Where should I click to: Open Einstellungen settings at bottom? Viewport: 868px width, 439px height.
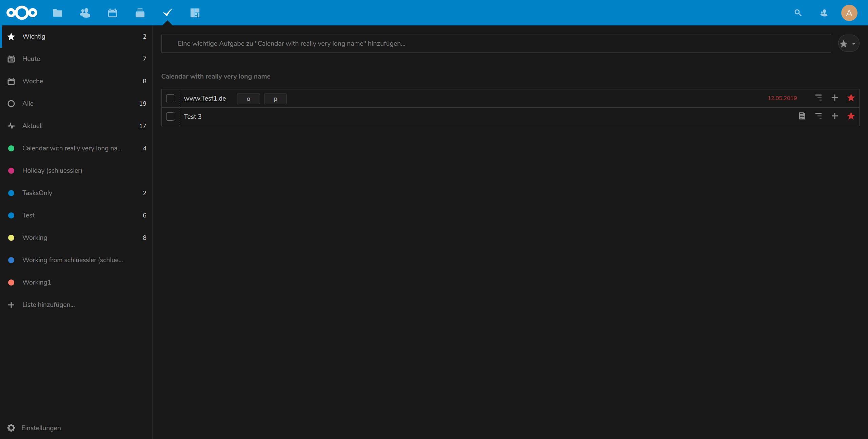[x=76, y=428]
